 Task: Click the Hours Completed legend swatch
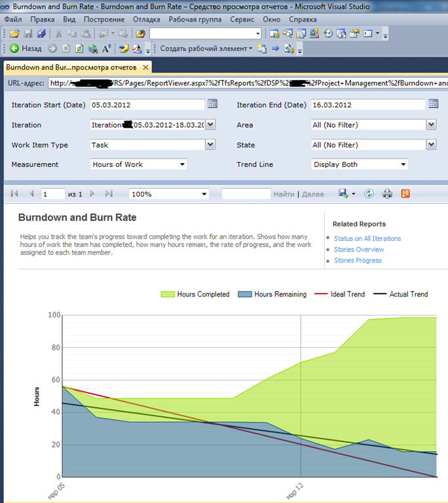tap(168, 294)
